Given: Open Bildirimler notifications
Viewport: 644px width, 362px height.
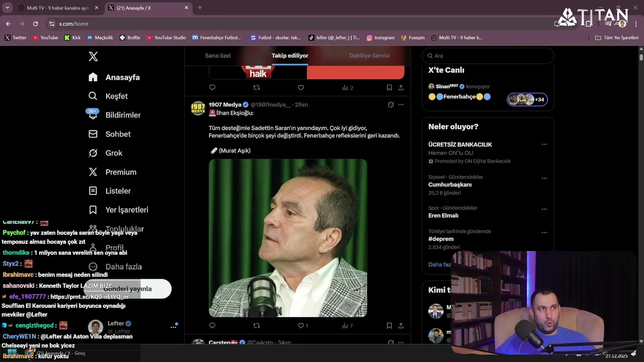Looking at the screenshot, I should point(123,115).
